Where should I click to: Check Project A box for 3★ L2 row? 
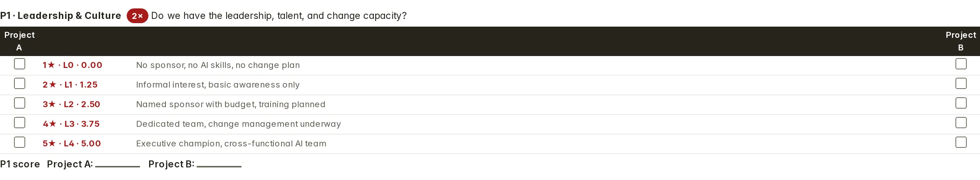[x=19, y=103]
